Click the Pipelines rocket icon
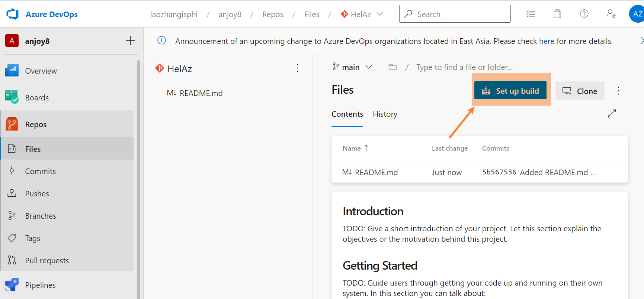 [x=12, y=284]
